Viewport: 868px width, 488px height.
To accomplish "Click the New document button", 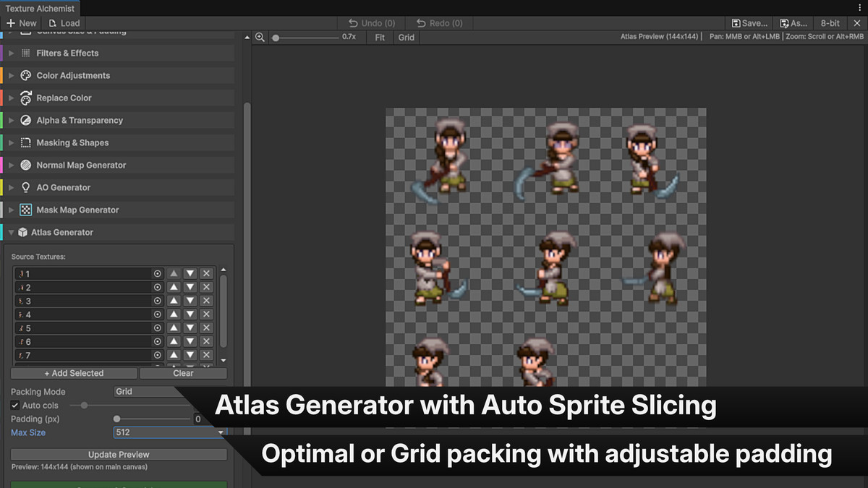I will pos(22,23).
